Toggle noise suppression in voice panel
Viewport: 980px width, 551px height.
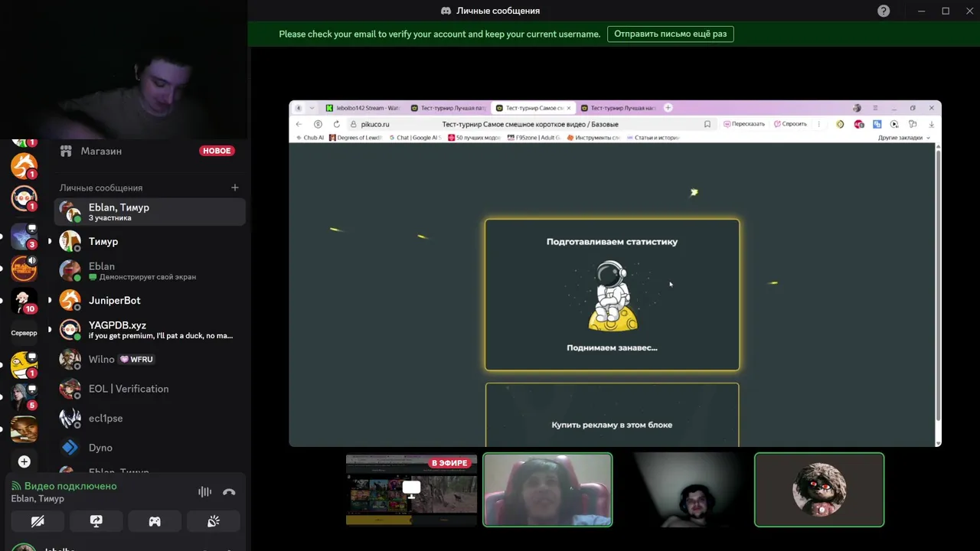[204, 492]
